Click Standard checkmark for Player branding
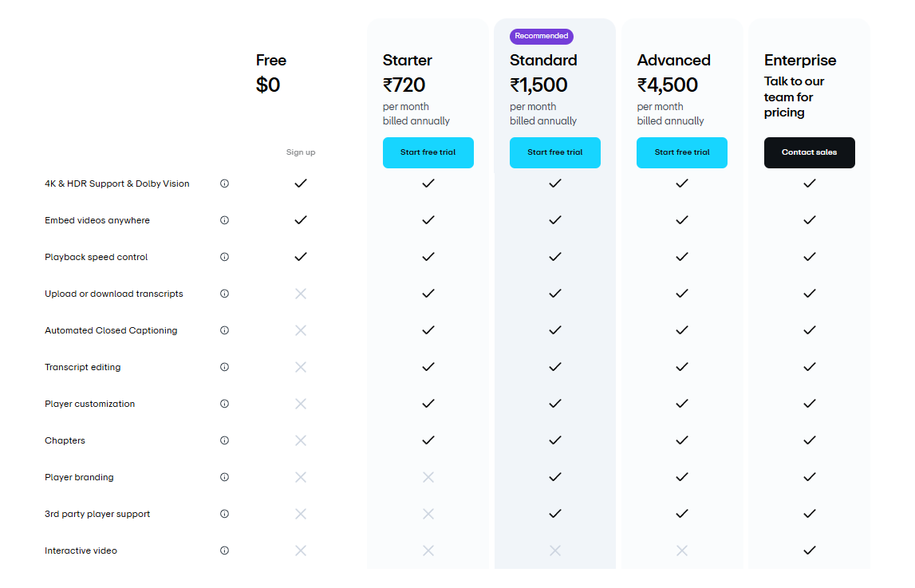Image resolution: width=915 pixels, height=588 pixels. pyautogui.click(x=555, y=477)
